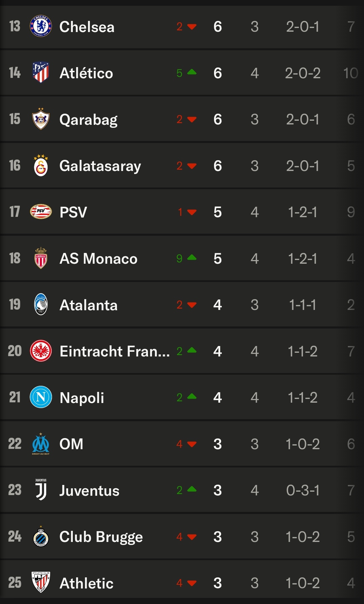Image resolution: width=364 pixels, height=604 pixels.
Task: Open the AS Monaco crest
Action: tap(41, 258)
